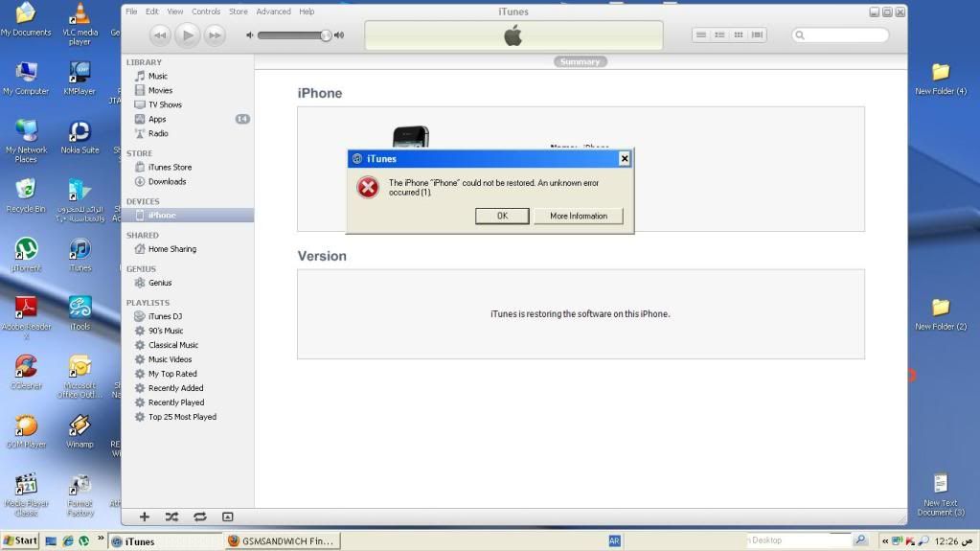Image resolution: width=980 pixels, height=551 pixels.
Task: Click the Play button in iTunes
Action: 188,35
